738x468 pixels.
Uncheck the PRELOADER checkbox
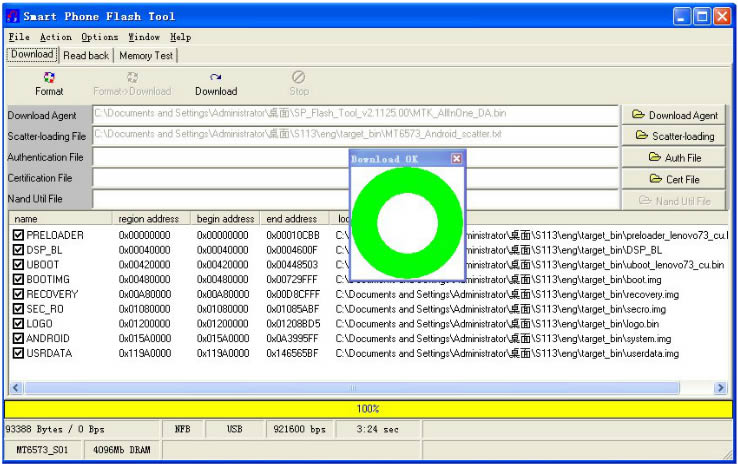[18, 235]
